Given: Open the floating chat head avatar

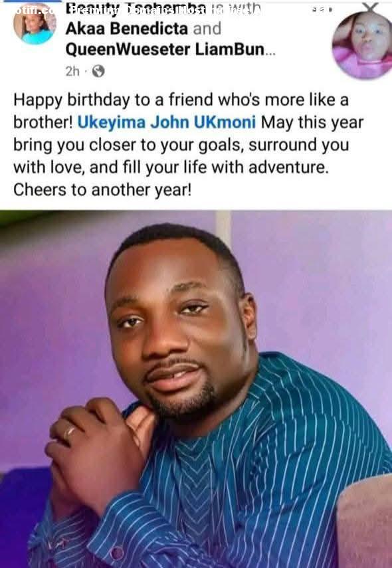Looking at the screenshot, I should click(x=361, y=45).
